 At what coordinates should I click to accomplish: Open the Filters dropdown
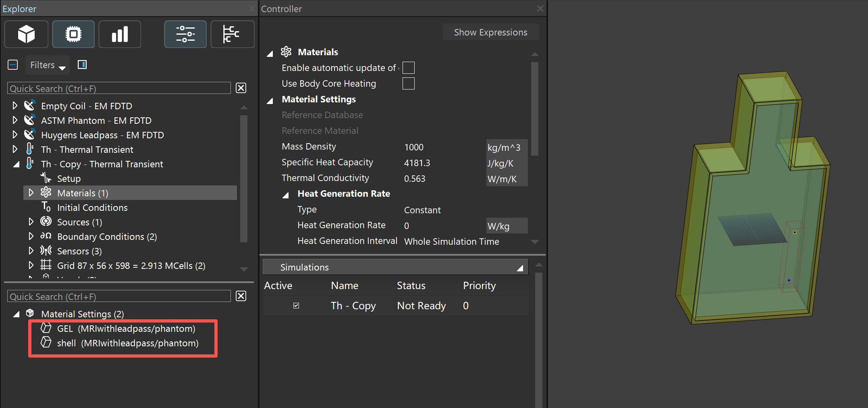pos(47,65)
